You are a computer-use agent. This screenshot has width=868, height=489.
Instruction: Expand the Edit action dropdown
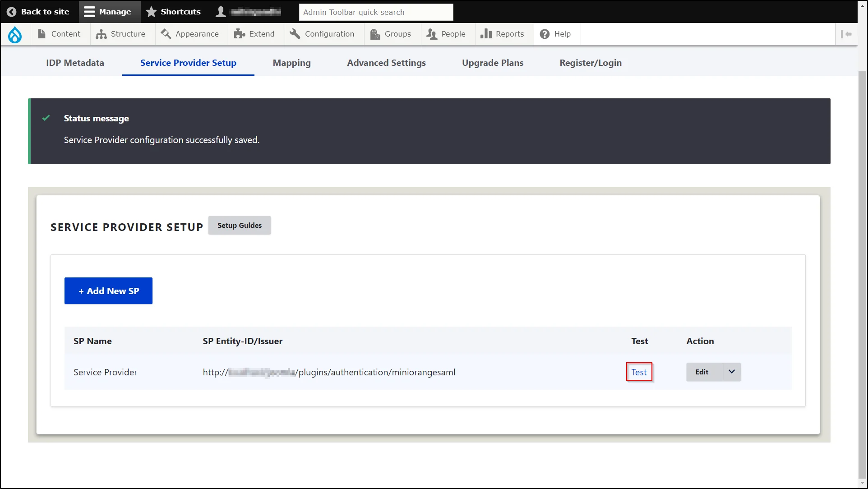731,372
